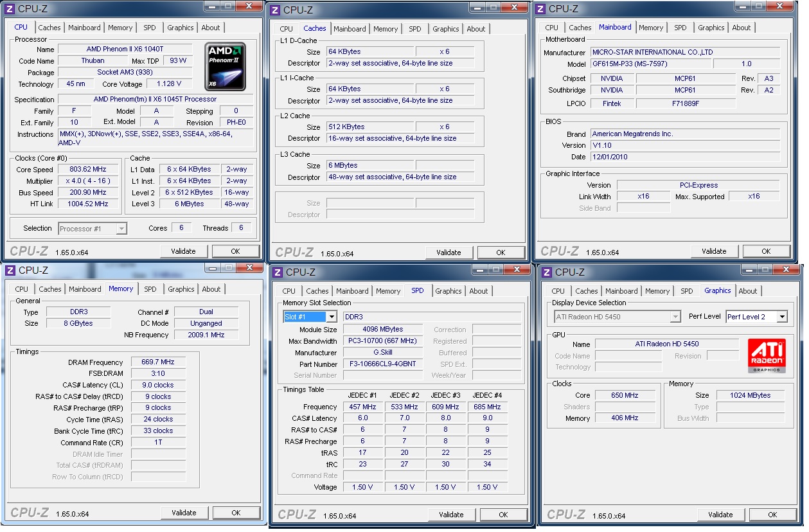Click the BIOS brand 'American Megatrends Inc.'
This screenshot has height=532, width=809.
click(x=686, y=134)
